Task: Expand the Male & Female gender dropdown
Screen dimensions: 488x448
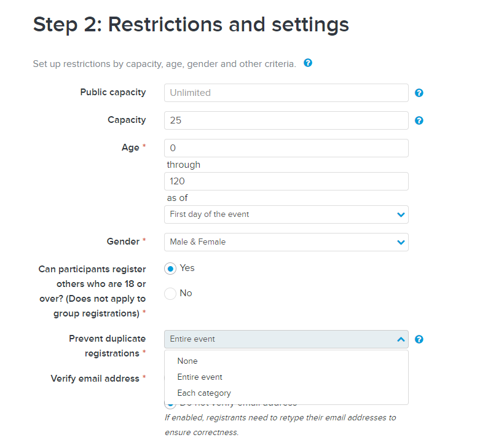Action: click(286, 242)
